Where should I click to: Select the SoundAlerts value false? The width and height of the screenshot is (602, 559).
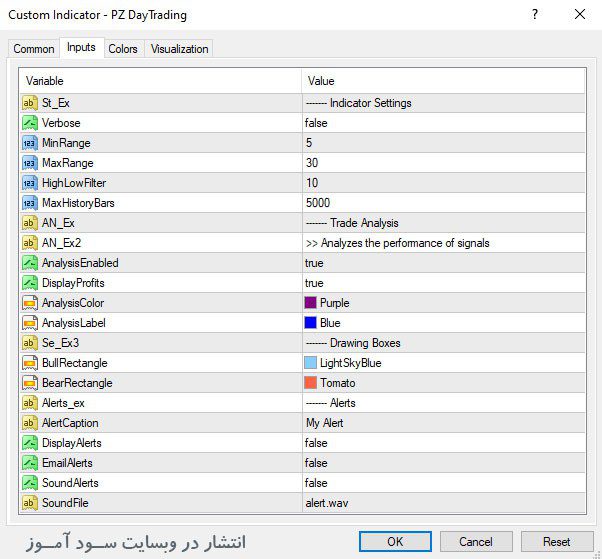pos(316,483)
